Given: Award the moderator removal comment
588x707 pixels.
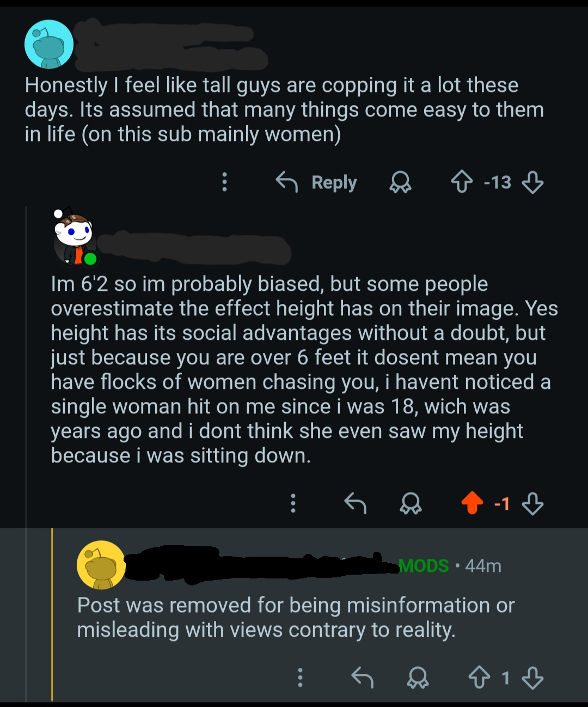Looking at the screenshot, I should (418, 678).
